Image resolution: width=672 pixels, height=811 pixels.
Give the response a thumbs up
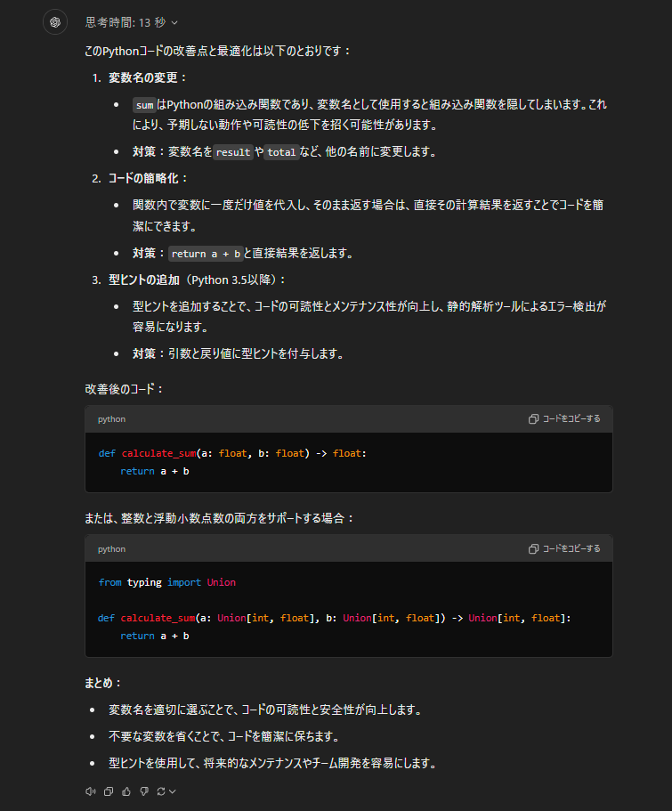pyautogui.click(x=125, y=791)
